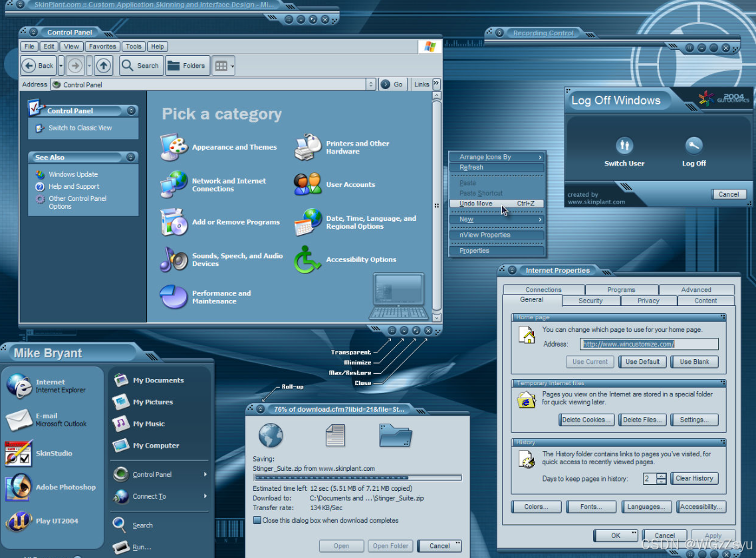Open the Favorites menu
Viewport: 756px width, 558px height.
click(102, 47)
